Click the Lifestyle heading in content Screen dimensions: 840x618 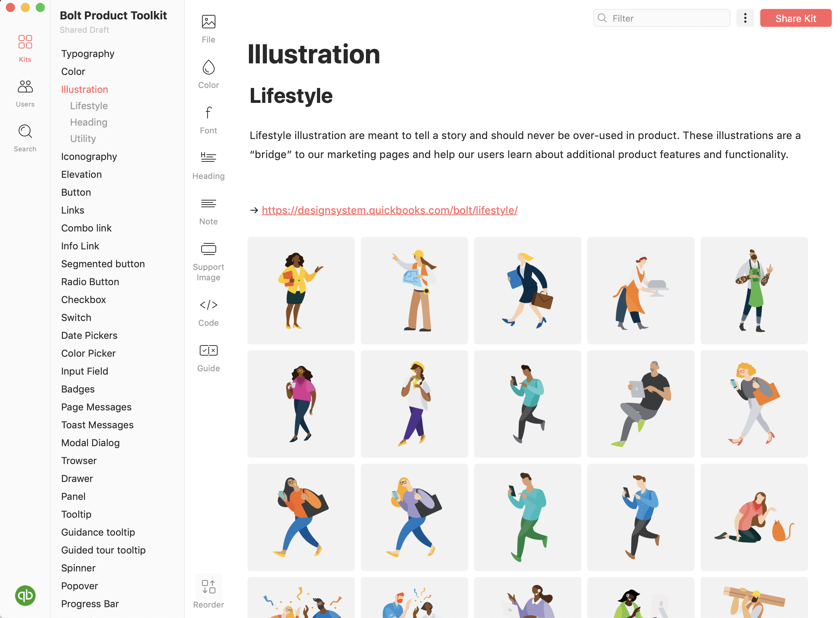coord(291,96)
